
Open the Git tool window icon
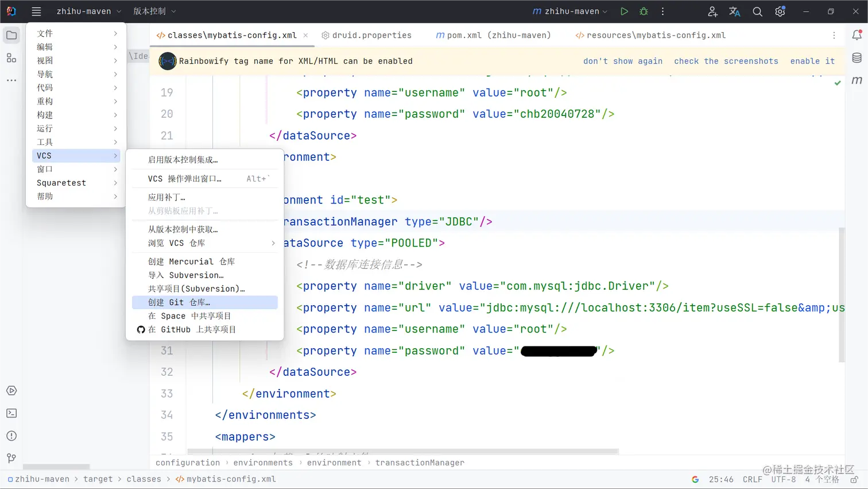(x=11, y=458)
